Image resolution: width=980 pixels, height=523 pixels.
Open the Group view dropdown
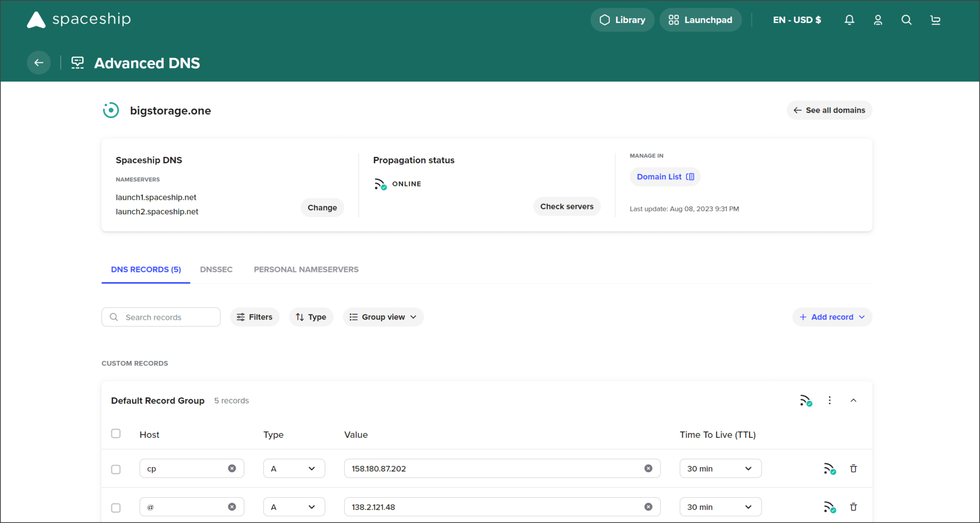(x=383, y=317)
